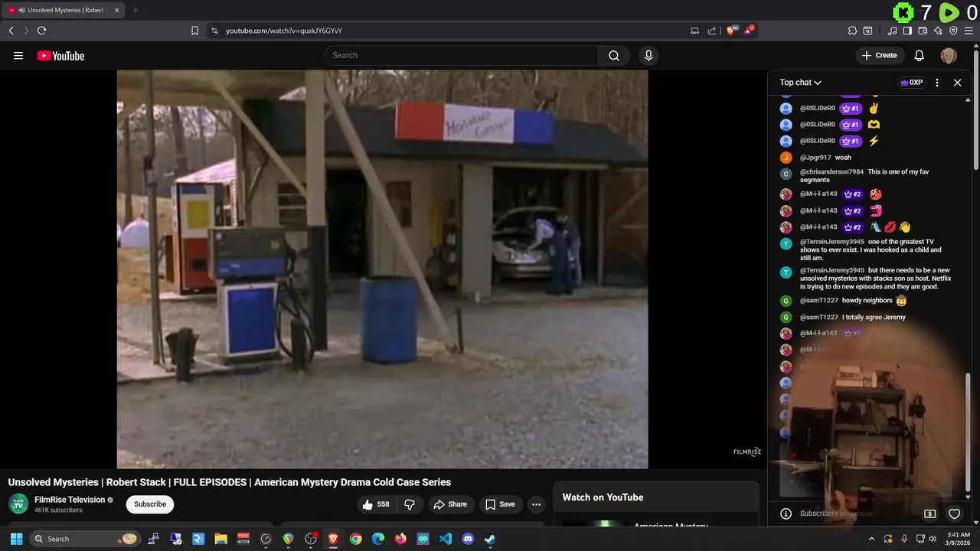
Task: Open the Windows Start menu
Action: click(x=16, y=539)
